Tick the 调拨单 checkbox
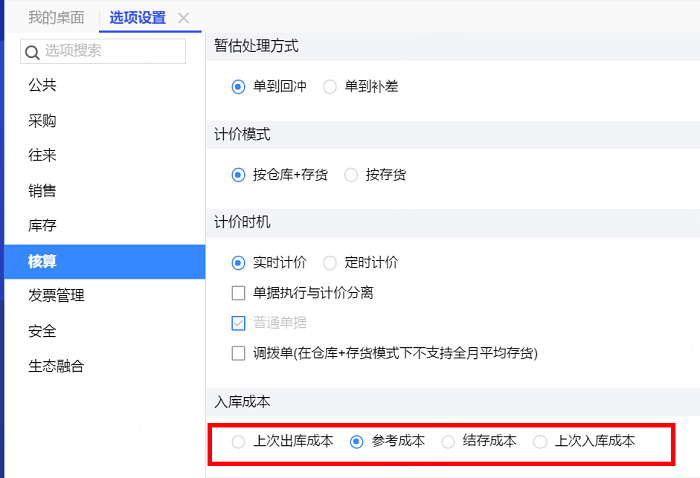 click(x=238, y=353)
